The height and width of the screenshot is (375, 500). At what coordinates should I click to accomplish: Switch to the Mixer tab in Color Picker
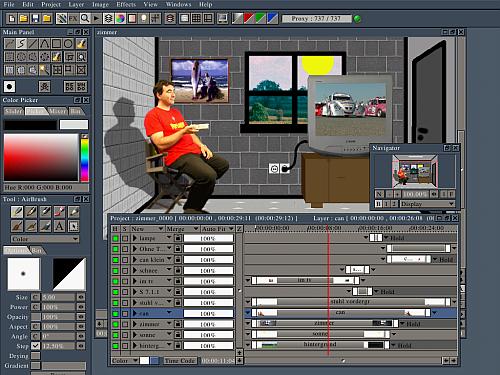point(57,111)
